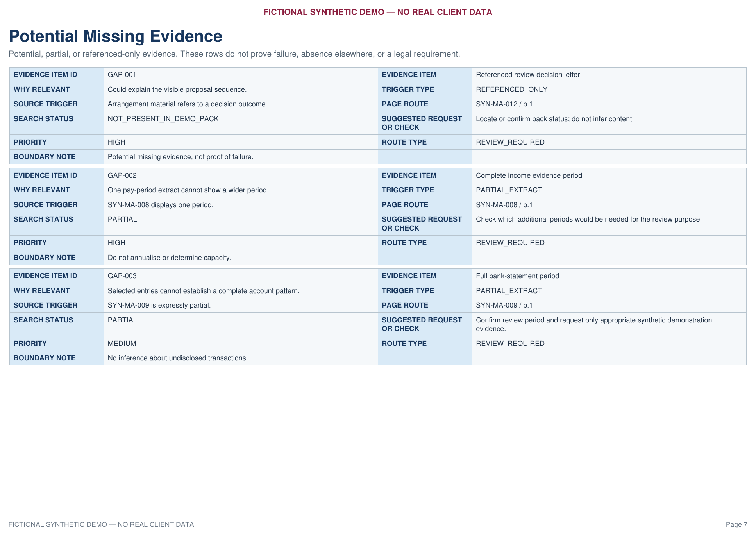Viewport: 756px width, 537px height.
Task: Select 'Do not annualise or determine capacity.'
Action: (170, 258)
